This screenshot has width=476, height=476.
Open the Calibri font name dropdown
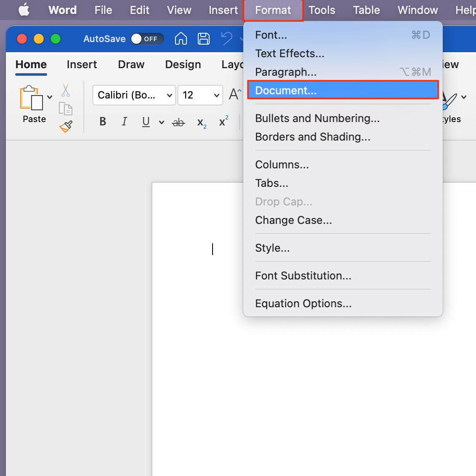click(134, 95)
